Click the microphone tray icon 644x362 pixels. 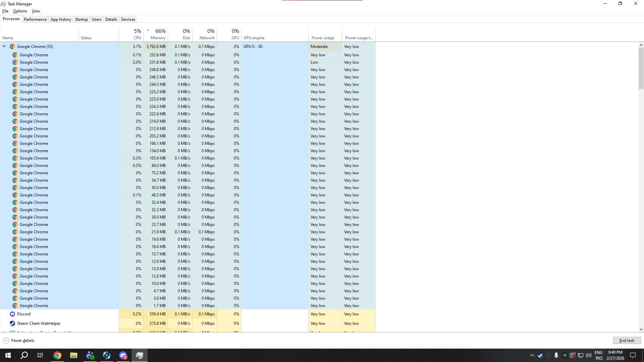(x=556, y=355)
